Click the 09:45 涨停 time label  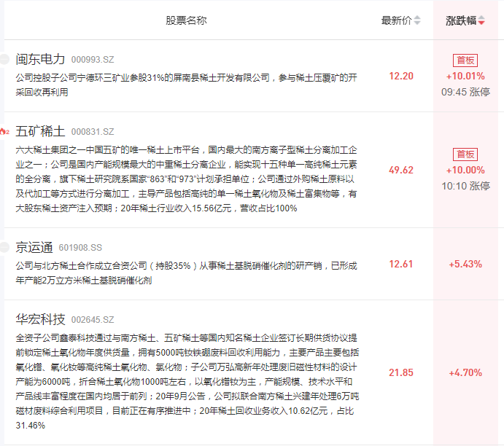coord(465,92)
